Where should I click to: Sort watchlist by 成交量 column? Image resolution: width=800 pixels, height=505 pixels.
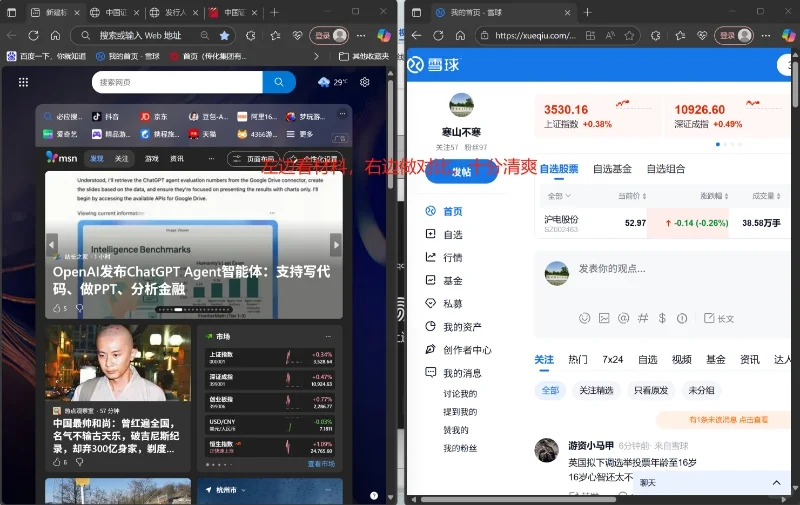pyautogui.click(x=766, y=196)
